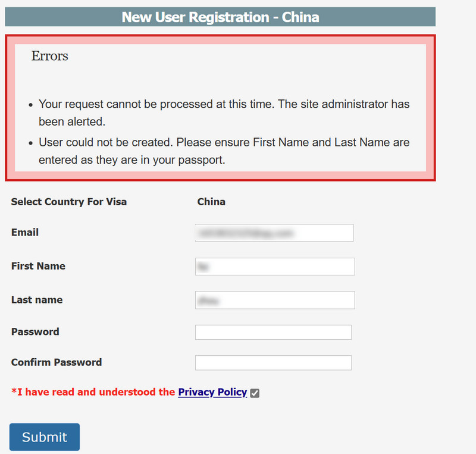Click the First Name label

point(38,266)
